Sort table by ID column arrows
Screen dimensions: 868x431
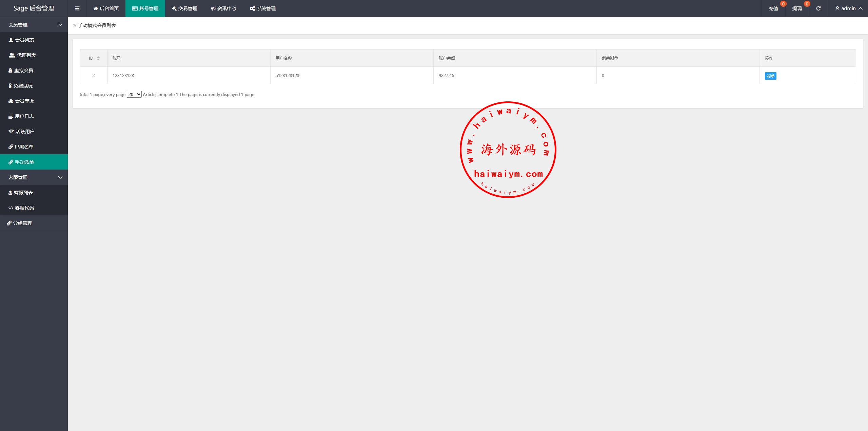tap(98, 58)
